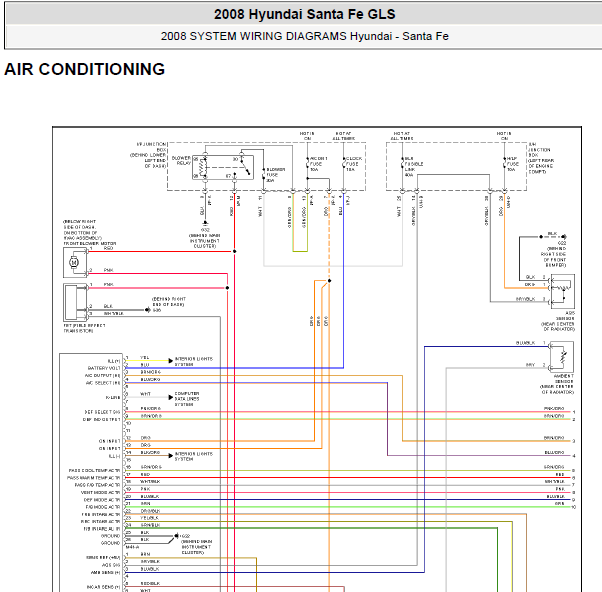Click the "BLR FUSIBLE LINK 40A" label
The width and height of the screenshot is (602, 592).
click(413, 167)
